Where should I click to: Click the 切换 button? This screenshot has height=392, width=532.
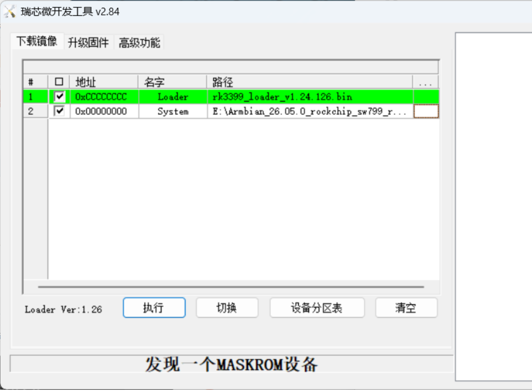click(227, 308)
